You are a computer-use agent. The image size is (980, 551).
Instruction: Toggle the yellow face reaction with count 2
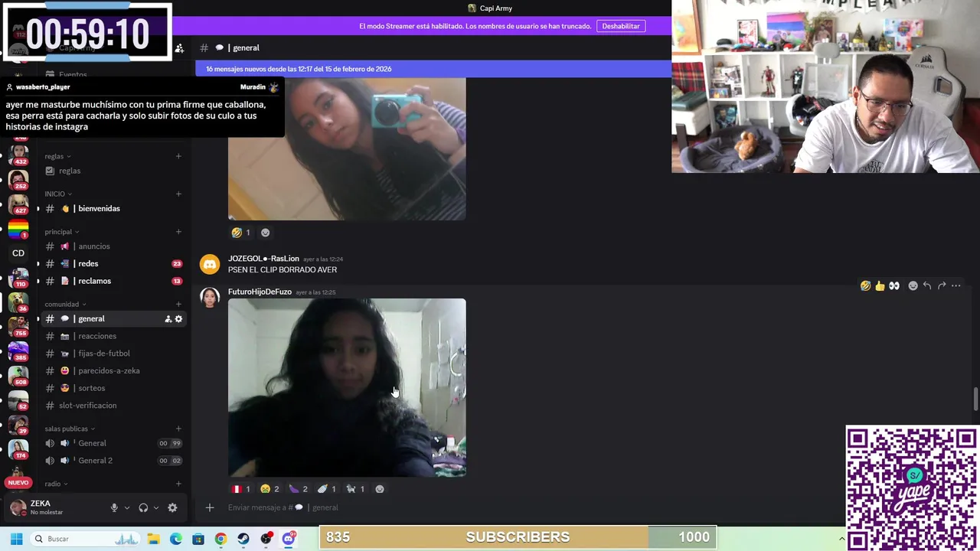coord(269,489)
